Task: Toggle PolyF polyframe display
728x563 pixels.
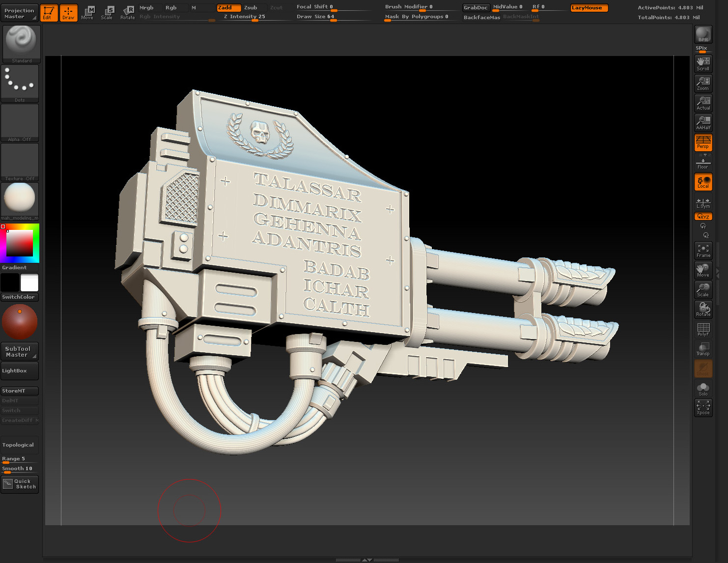Action: [x=703, y=329]
